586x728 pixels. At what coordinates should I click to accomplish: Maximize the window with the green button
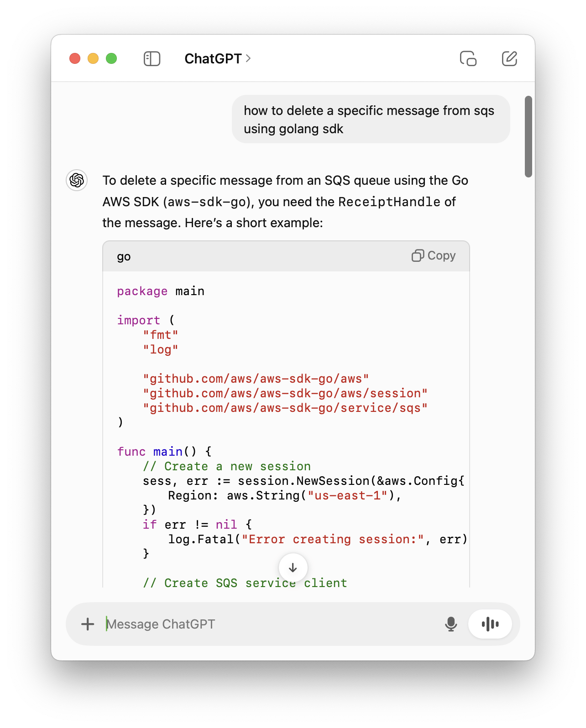111,59
